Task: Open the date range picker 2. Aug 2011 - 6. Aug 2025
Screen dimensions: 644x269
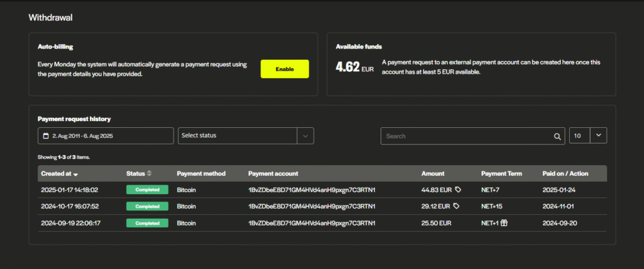Action: 106,135
